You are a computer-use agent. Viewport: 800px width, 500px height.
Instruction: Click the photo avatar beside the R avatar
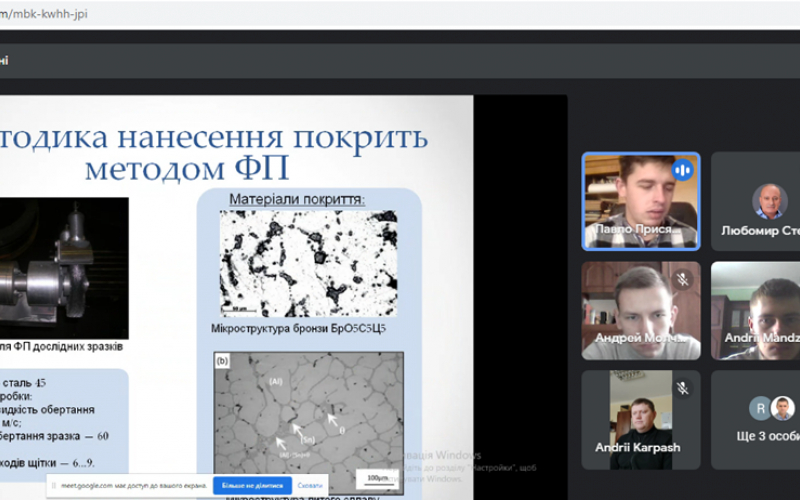pyautogui.click(x=783, y=409)
